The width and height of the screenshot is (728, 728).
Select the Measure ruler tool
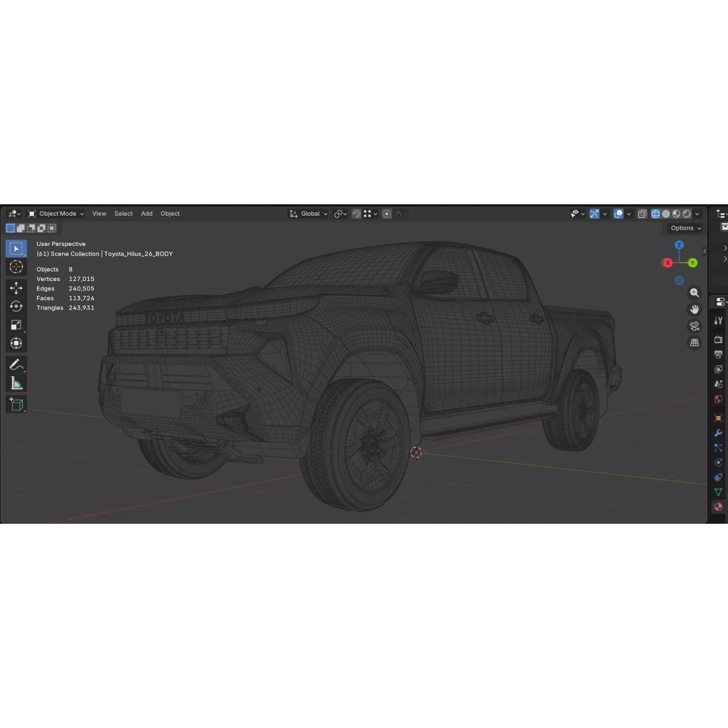tap(16, 384)
